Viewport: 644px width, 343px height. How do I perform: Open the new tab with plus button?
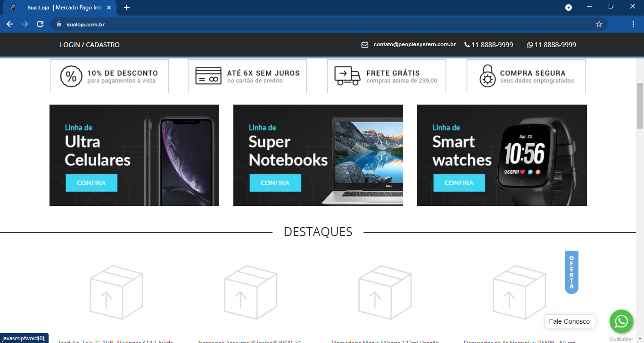(126, 8)
